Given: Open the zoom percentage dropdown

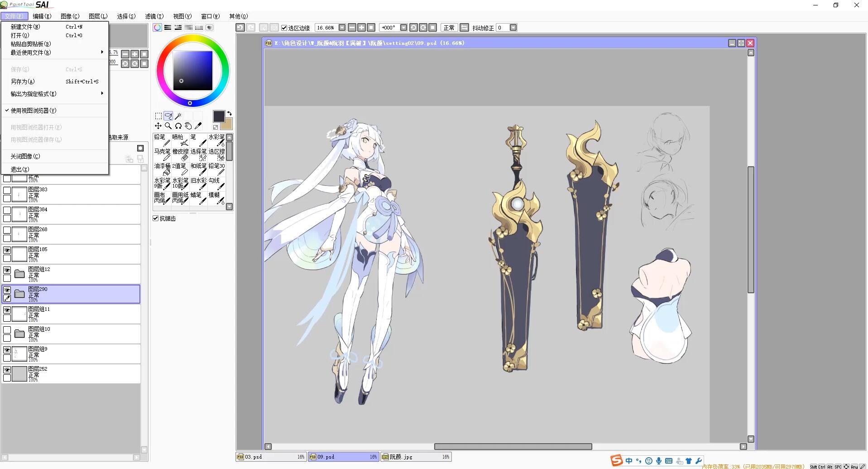Looking at the screenshot, I should click(x=342, y=28).
